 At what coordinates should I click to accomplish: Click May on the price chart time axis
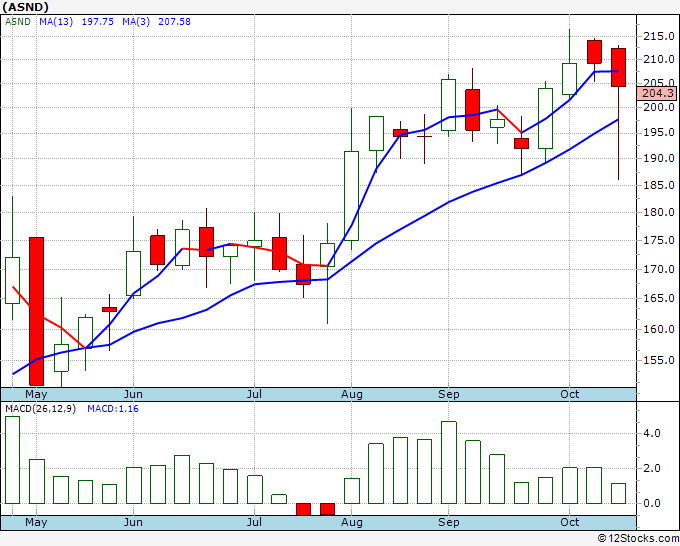click(x=36, y=394)
